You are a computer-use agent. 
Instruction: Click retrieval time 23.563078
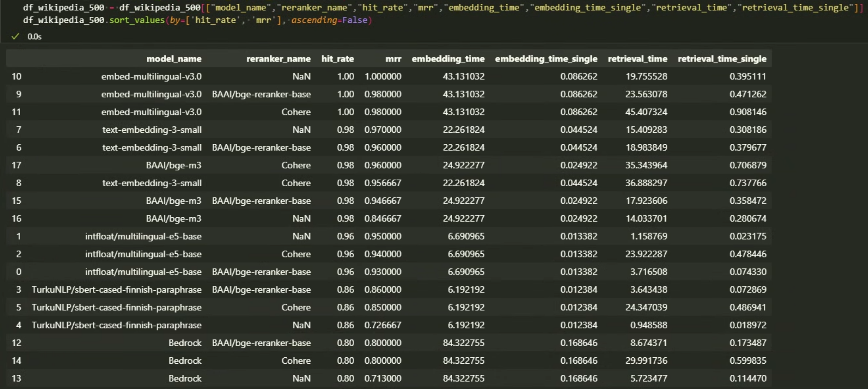point(646,94)
